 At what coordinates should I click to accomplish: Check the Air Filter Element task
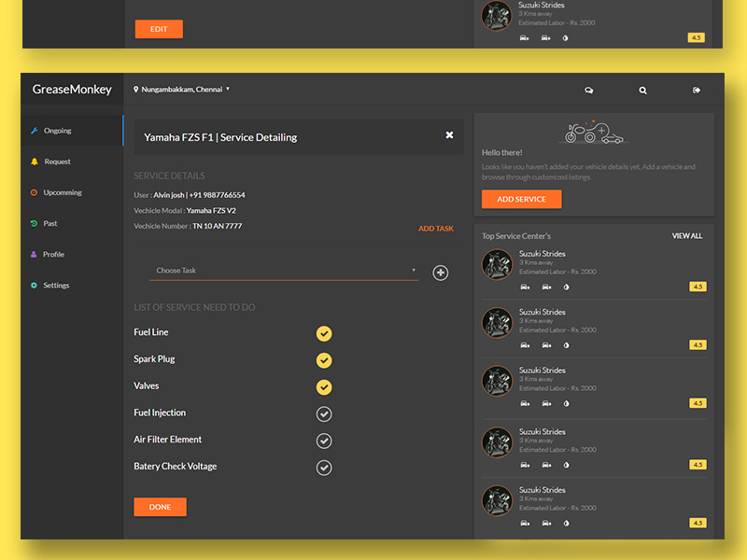324,441
